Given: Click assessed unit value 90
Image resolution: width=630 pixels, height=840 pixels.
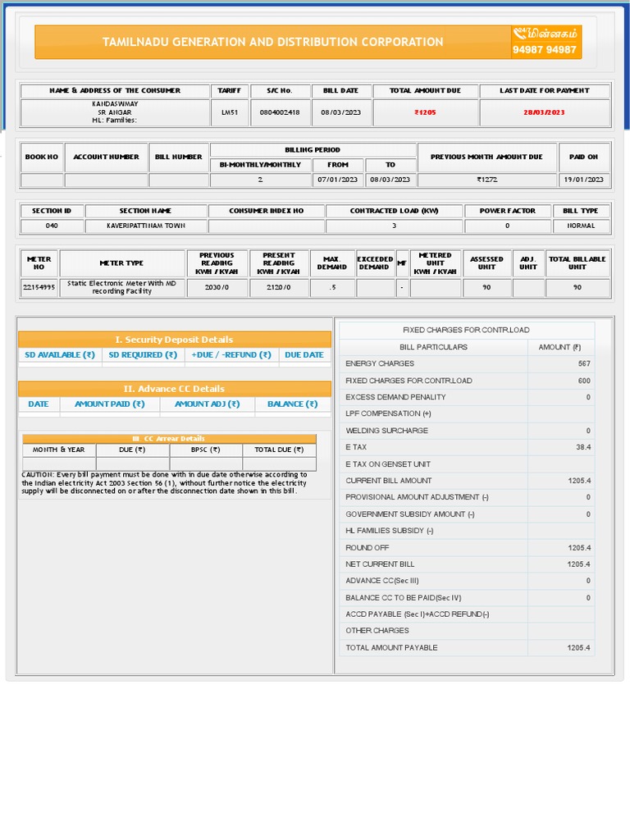Looking at the screenshot, I should (486, 287).
